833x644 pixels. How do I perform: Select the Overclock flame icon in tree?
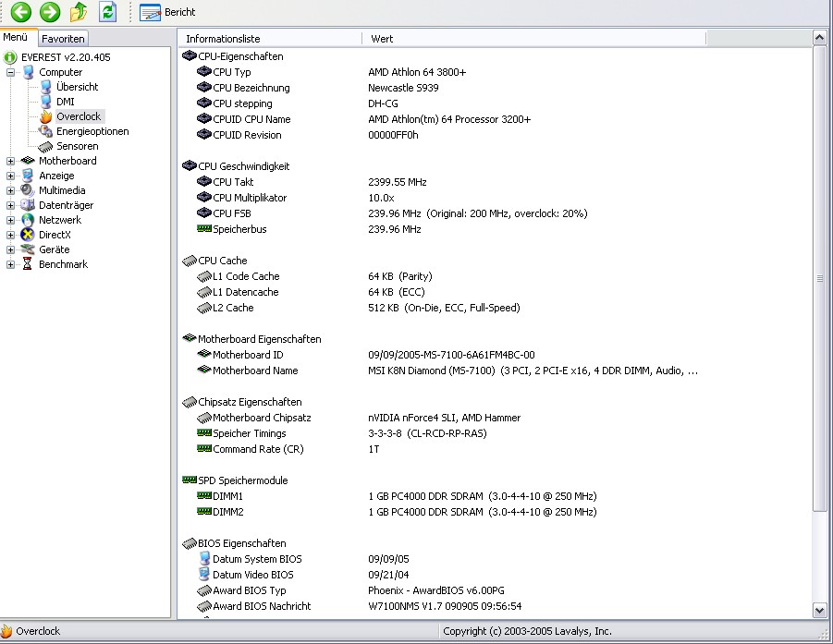[46, 116]
